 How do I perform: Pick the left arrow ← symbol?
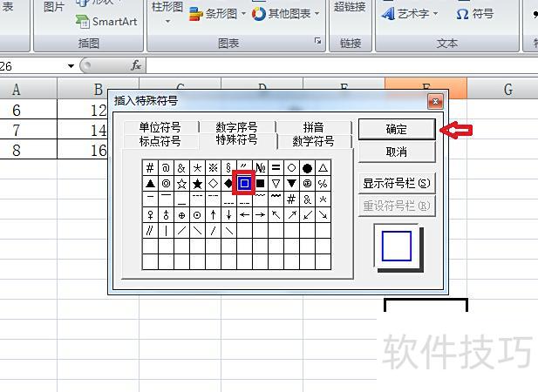244,215
